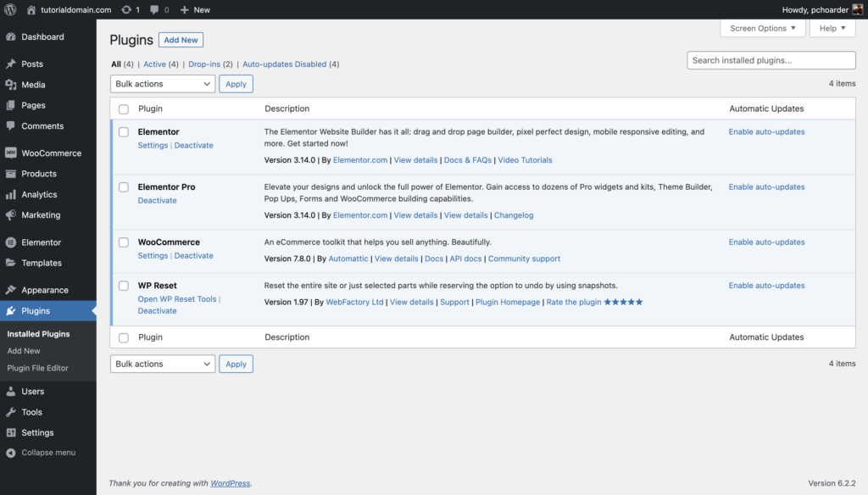Click the Products icon in sidebar
This screenshot has width=868, height=495.
tap(10, 173)
